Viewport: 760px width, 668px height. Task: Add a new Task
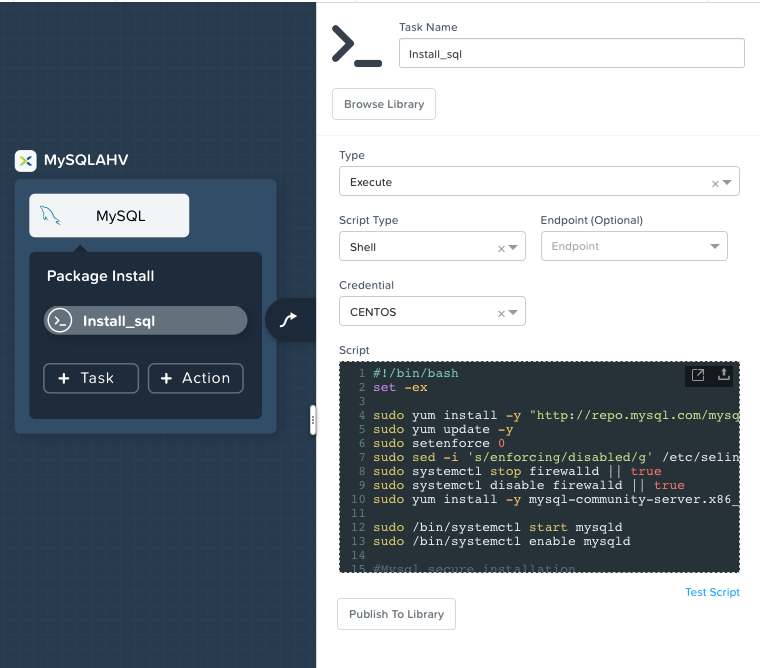click(91, 378)
